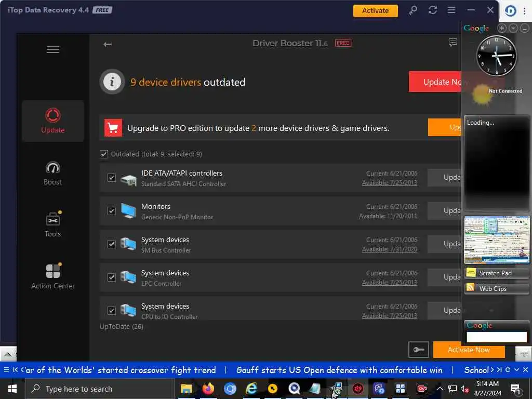
Task: Click the LPC Controller device icon
Action: (128, 277)
